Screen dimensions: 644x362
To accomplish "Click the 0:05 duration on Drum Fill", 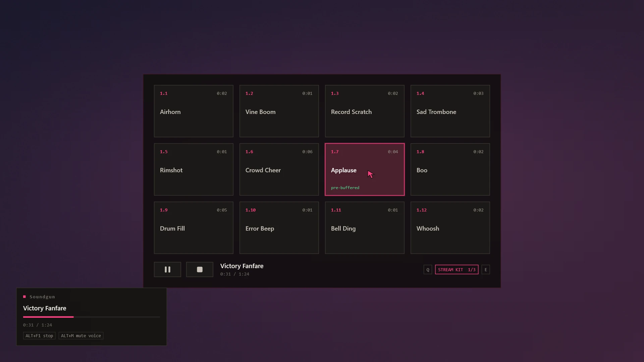I will coord(222,210).
